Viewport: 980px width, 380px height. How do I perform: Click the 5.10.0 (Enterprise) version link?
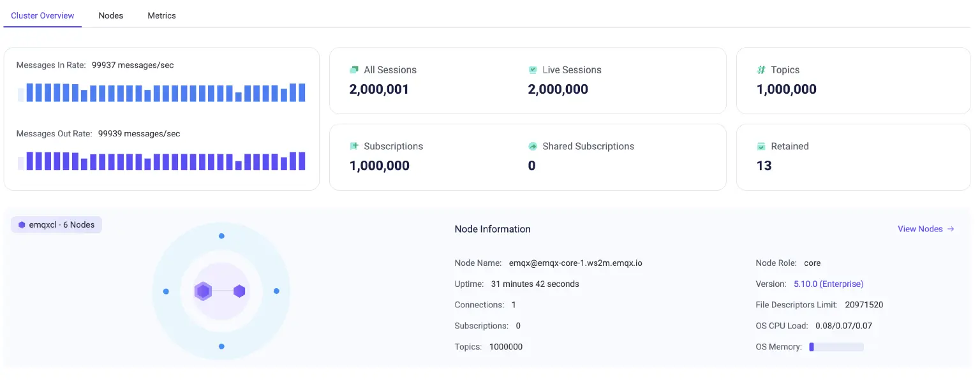tap(828, 284)
